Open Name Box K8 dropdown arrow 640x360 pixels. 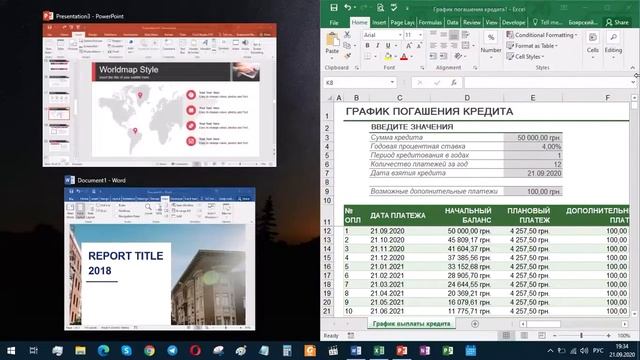pyautogui.click(x=392, y=82)
